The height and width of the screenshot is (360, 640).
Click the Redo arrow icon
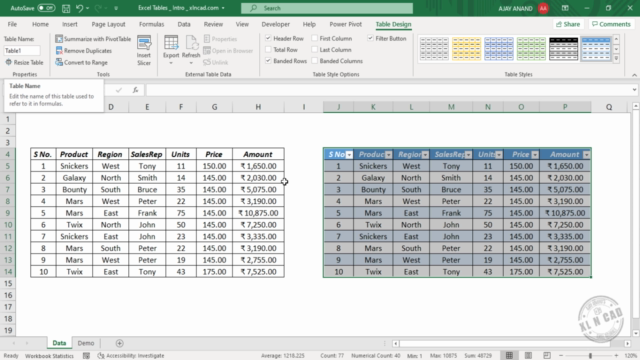coord(98,8)
